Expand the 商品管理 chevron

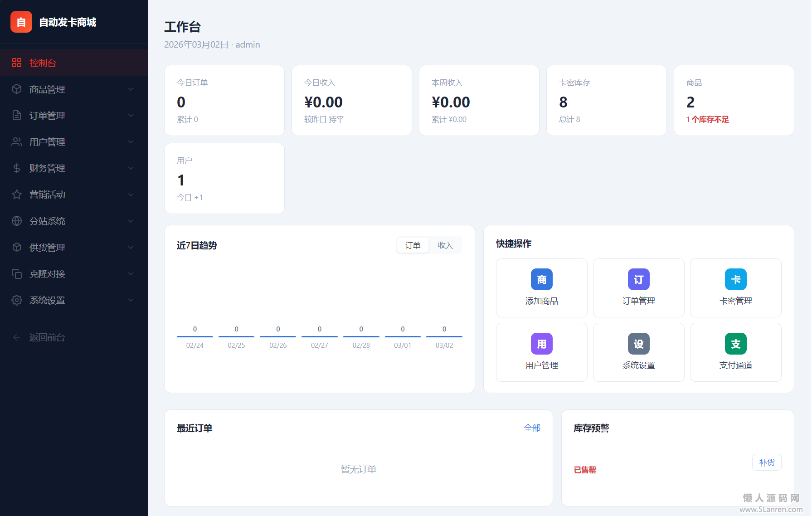click(x=131, y=89)
